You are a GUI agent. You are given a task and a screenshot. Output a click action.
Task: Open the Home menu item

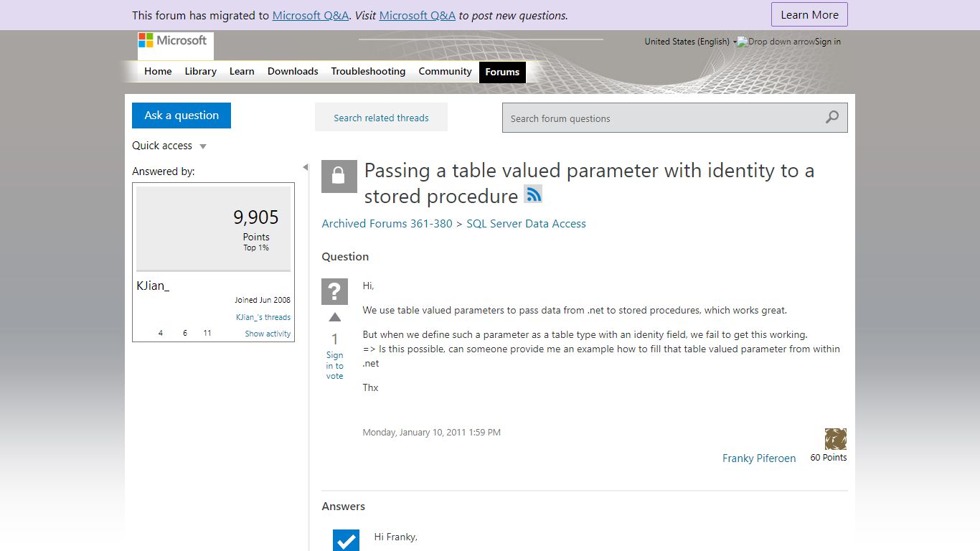coord(158,71)
